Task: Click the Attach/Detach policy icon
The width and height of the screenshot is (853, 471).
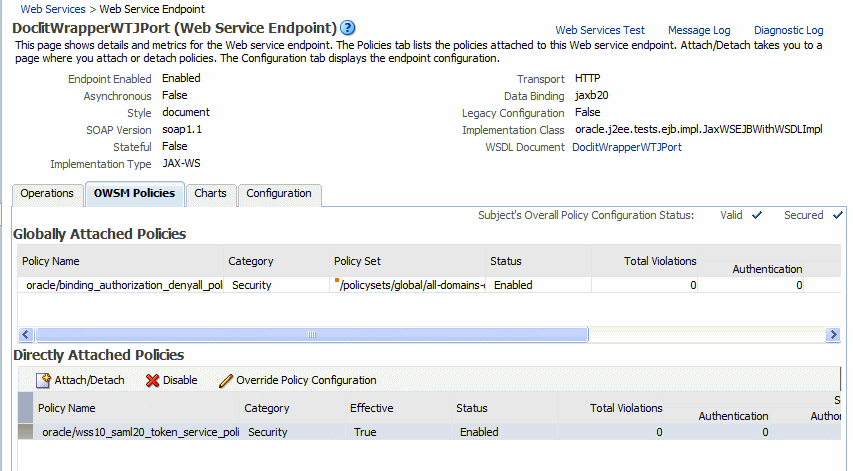Action: 44,380
